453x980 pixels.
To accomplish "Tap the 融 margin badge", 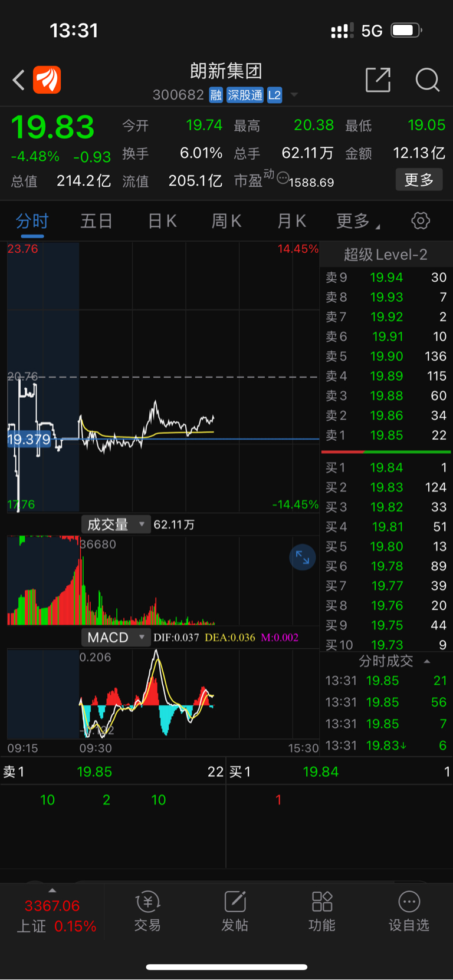I will point(216,95).
